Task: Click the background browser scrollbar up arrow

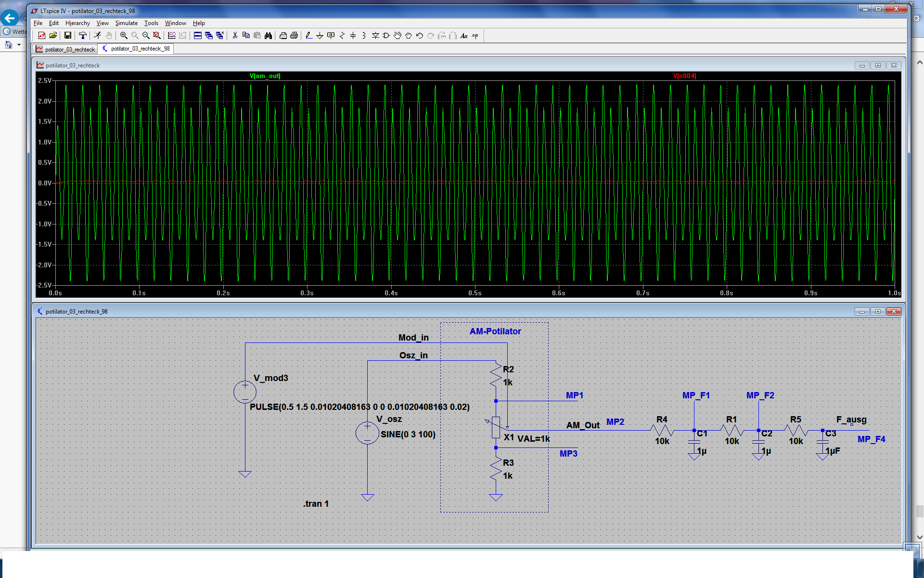Action: [919, 63]
